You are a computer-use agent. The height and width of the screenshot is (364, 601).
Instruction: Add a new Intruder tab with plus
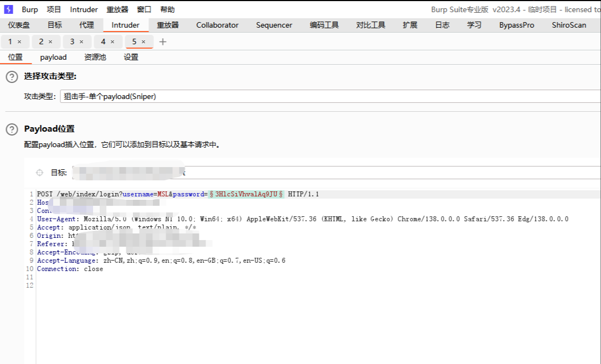(163, 41)
